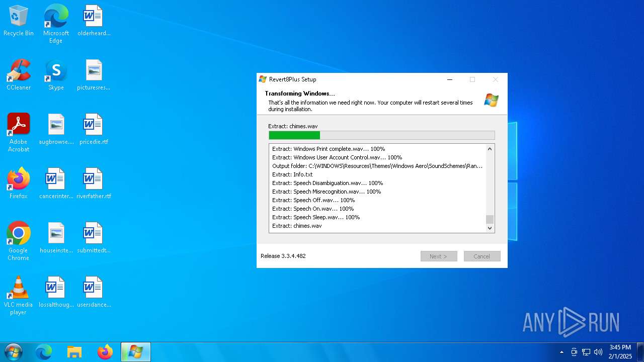Select the 'Speech Off.wav... 100%' log line

pyautogui.click(x=313, y=200)
